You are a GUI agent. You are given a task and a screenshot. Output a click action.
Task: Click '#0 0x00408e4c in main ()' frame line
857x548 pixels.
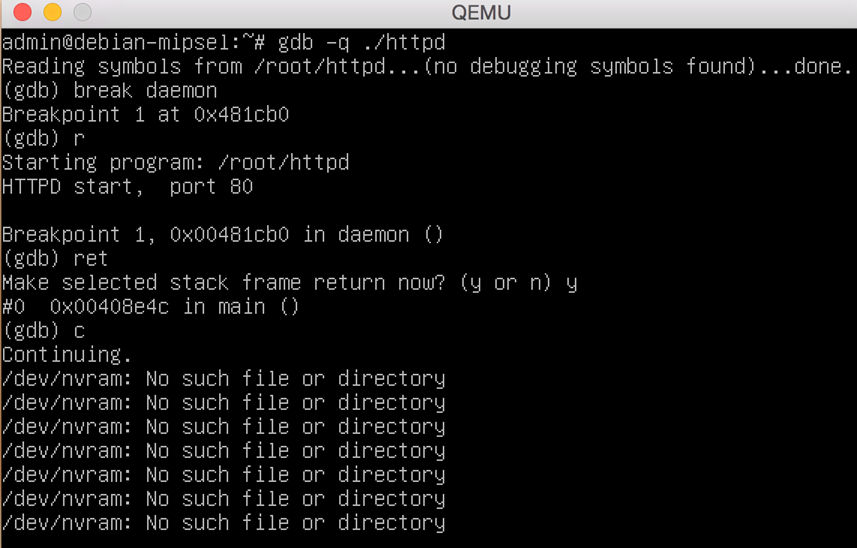pyautogui.click(x=151, y=307)
